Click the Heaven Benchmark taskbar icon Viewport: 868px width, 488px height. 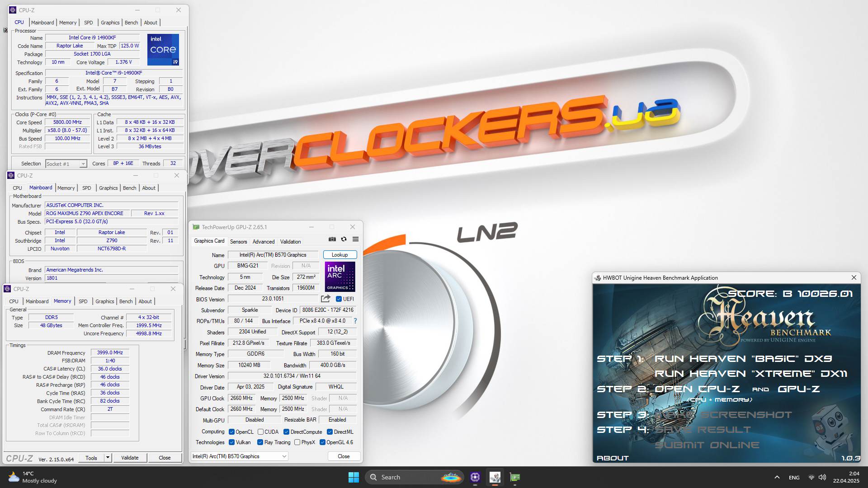click(495, 477)
